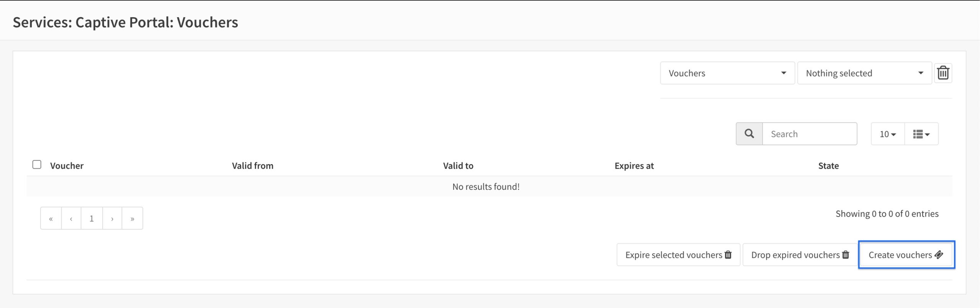The height and width of the screenshot is (308, 980).
Task: Open the 10 rows-per-page dropdown
Action: 888,134
